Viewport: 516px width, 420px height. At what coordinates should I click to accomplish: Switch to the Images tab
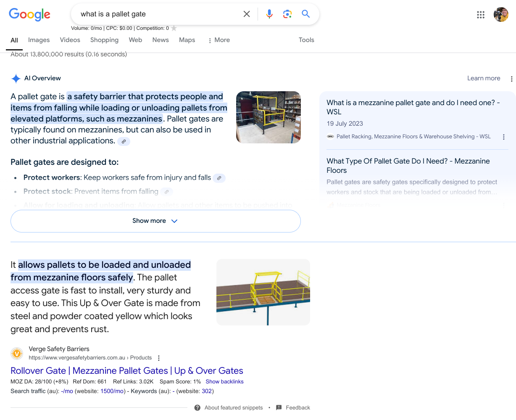[x=39, y=40]
